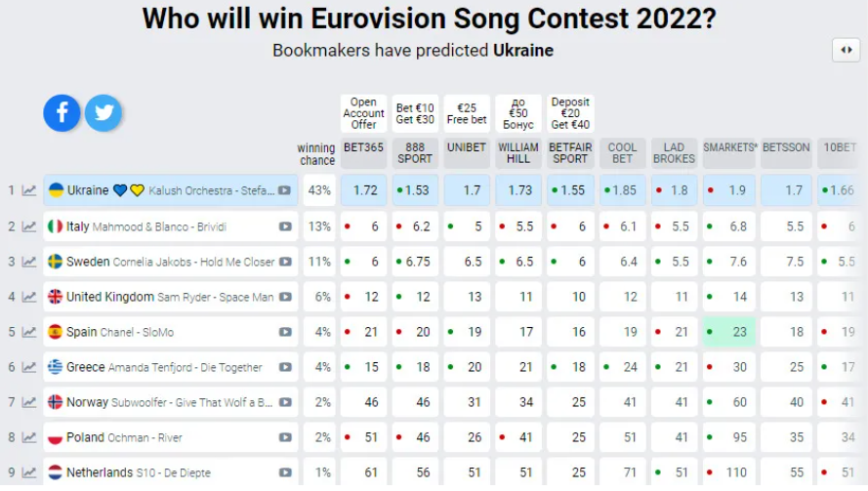This screenshot has width=868, height=491.
Task: Open Ukraine's odds history chart icon
Action: click(x=29, y=191)
